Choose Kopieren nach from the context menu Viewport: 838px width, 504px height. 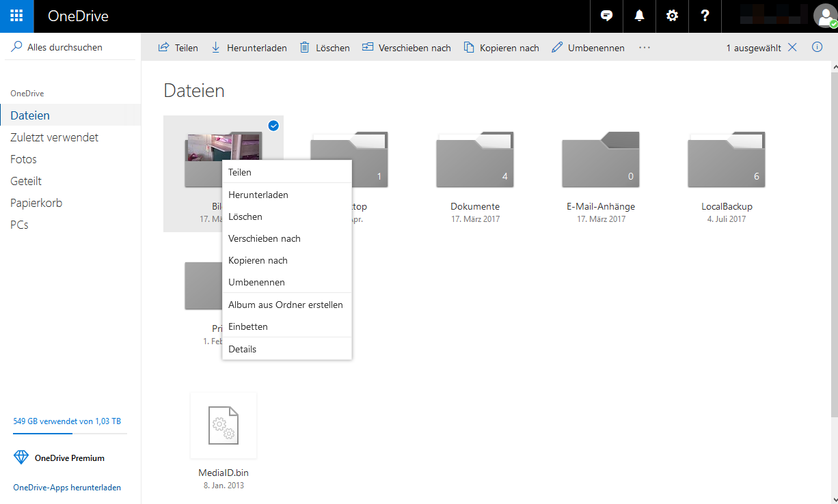click(x=287, y=260)
